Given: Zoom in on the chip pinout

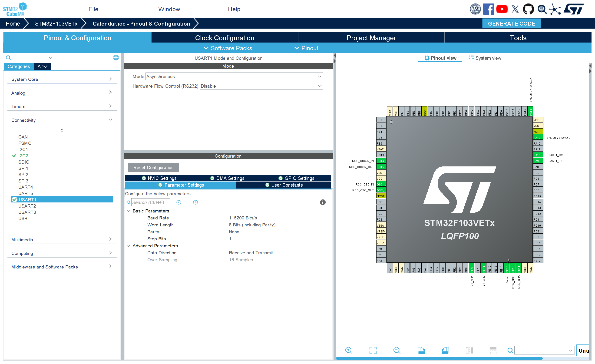Looking at the screenshot, I should 348,350.
